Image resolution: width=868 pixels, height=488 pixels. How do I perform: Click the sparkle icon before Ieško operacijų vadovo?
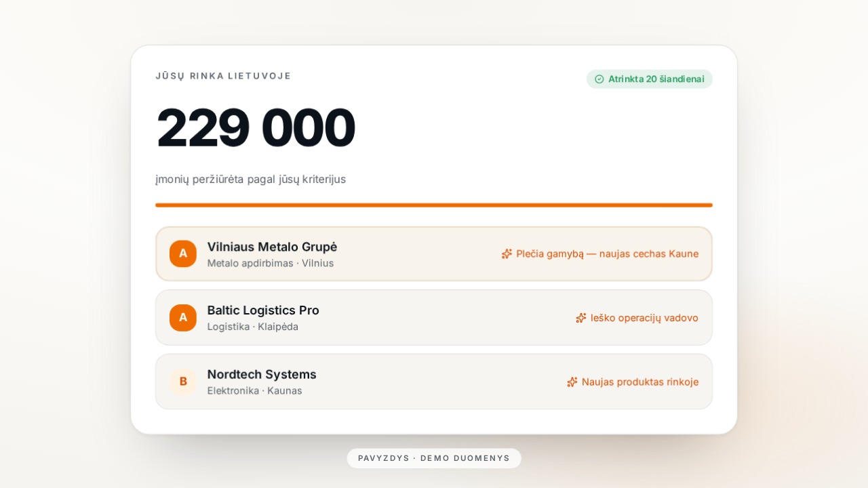pos(581,318)
